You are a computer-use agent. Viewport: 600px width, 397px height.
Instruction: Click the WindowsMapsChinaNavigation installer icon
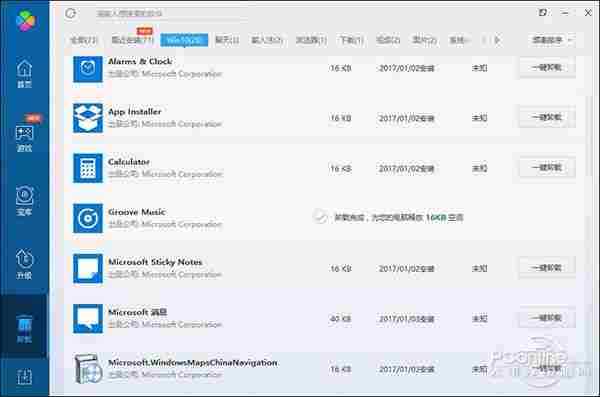[x=88, y=369]
